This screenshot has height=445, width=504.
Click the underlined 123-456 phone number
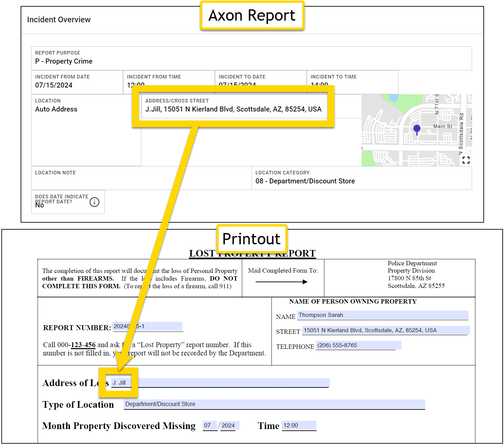click(x=83, y=345)
